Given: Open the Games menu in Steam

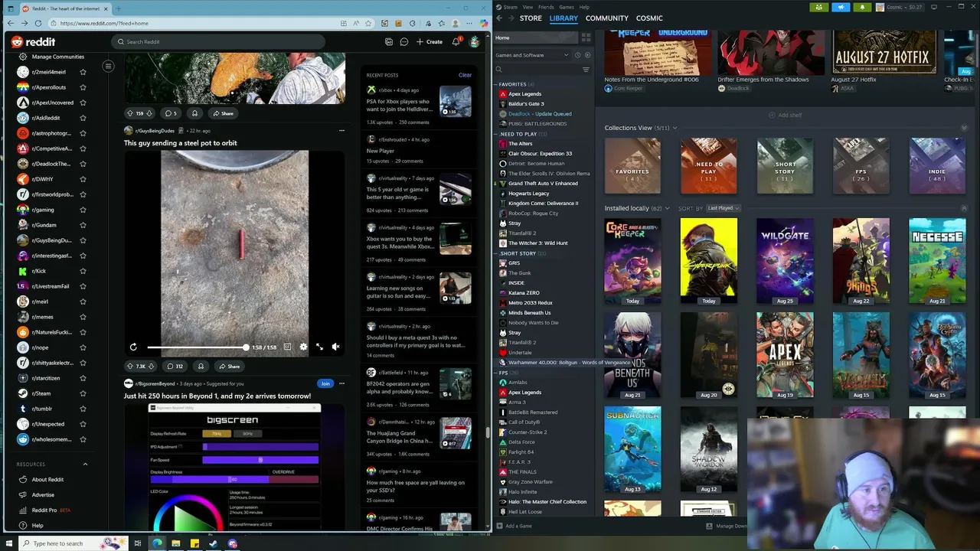Looking at the screenshot, I should (x=567, y=7).
